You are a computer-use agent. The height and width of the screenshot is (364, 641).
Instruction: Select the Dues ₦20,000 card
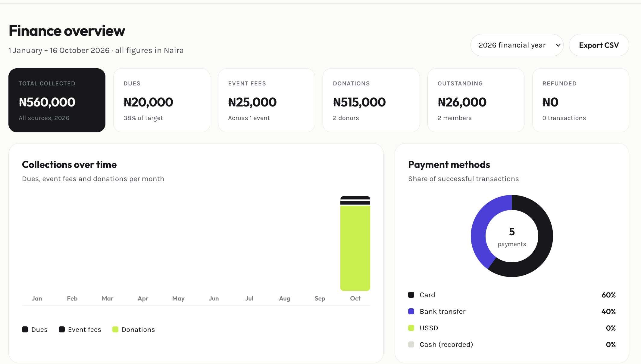pyautogui.click(x=162, y=100)
